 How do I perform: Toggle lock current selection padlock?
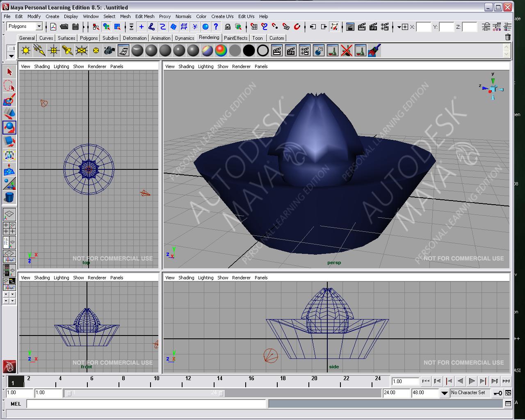pyautogui.click(x=228, y=27)
